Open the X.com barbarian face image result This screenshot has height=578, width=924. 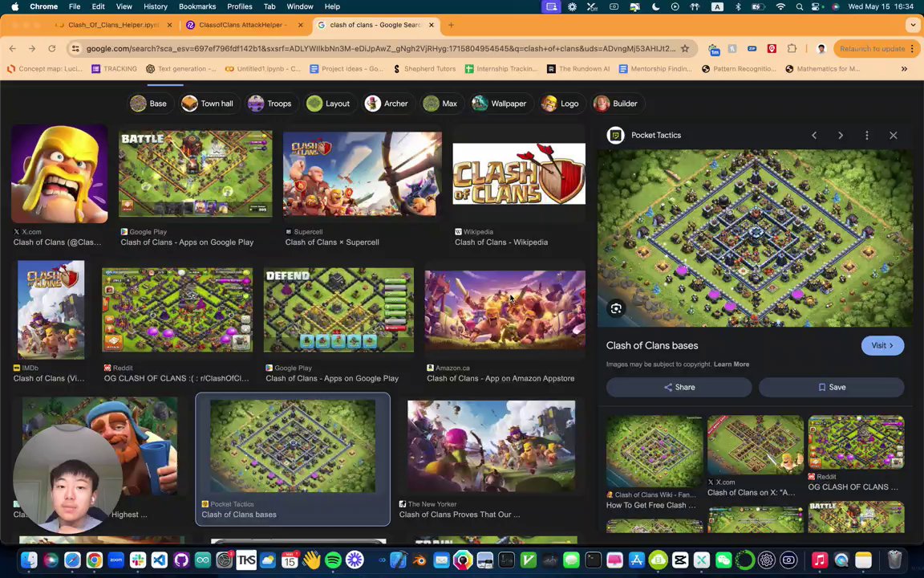59,173
